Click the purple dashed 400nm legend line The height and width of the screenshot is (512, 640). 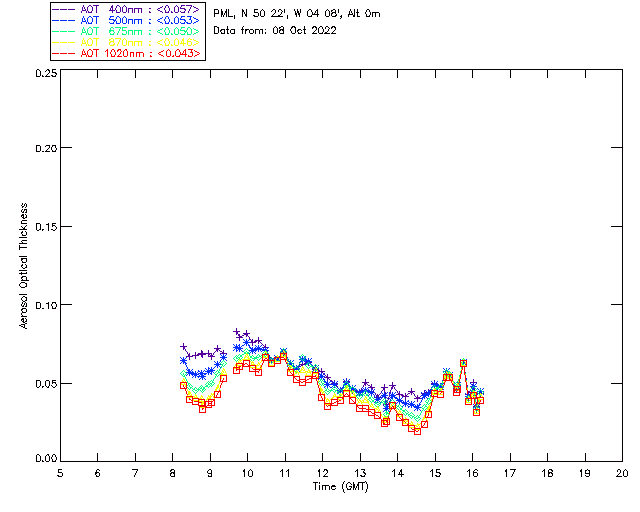pyautogui.click(x=64, y=9)
